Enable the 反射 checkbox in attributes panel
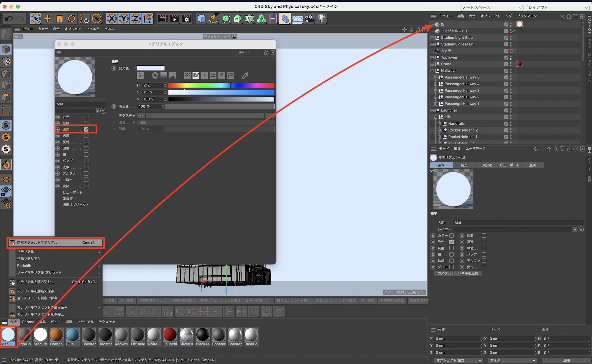 pyautogui.click(x=451, y=248)
